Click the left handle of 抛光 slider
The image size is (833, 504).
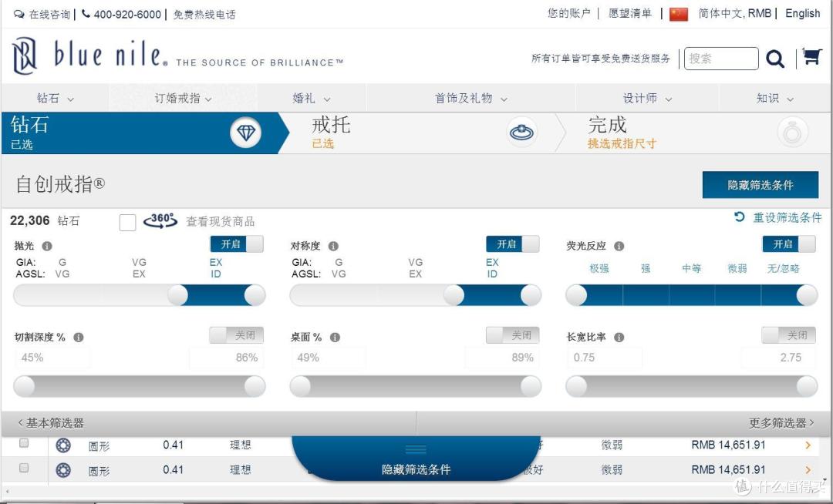click(x=177, y=295)
